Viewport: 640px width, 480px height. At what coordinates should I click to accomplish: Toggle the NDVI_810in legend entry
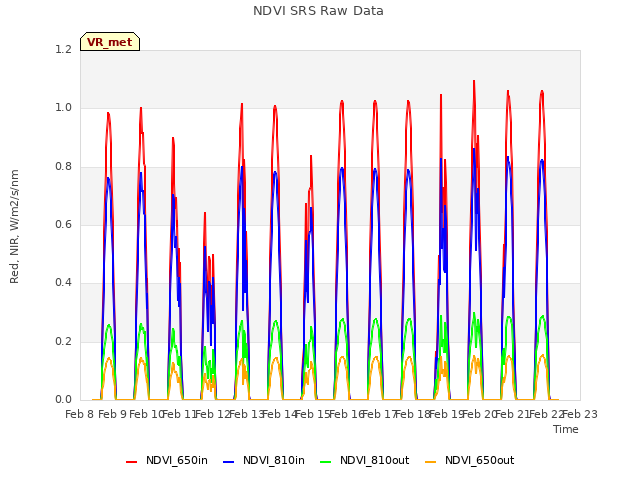pos(264,461)
